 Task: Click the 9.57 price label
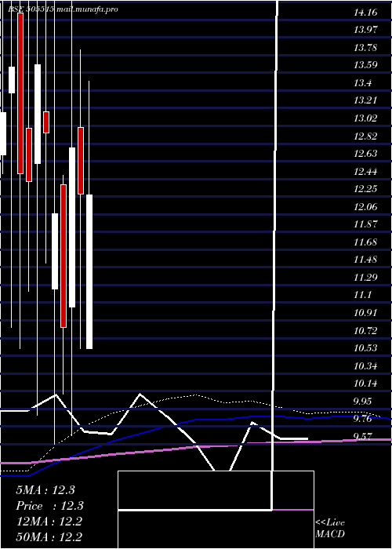pos(362,437)
